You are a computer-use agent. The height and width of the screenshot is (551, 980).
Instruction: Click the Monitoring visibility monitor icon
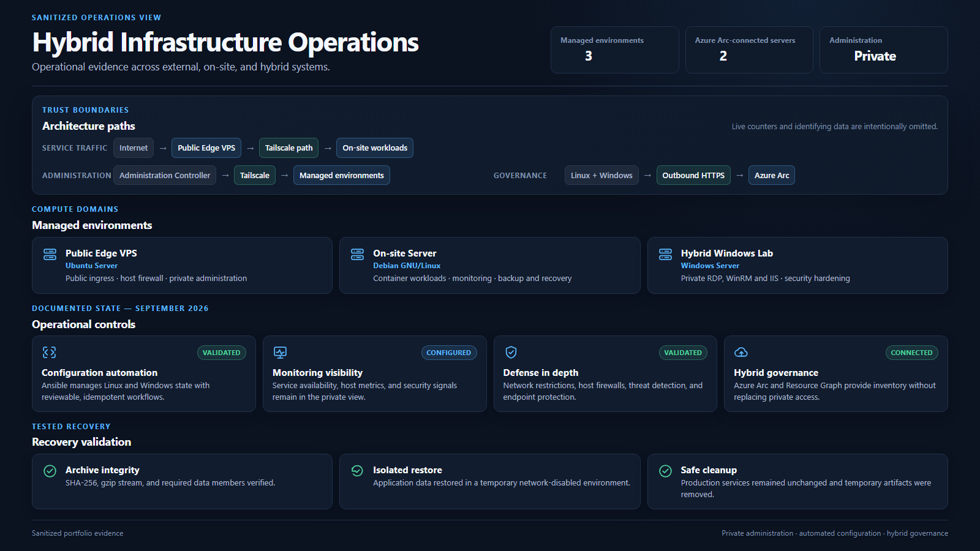point(280,352)
